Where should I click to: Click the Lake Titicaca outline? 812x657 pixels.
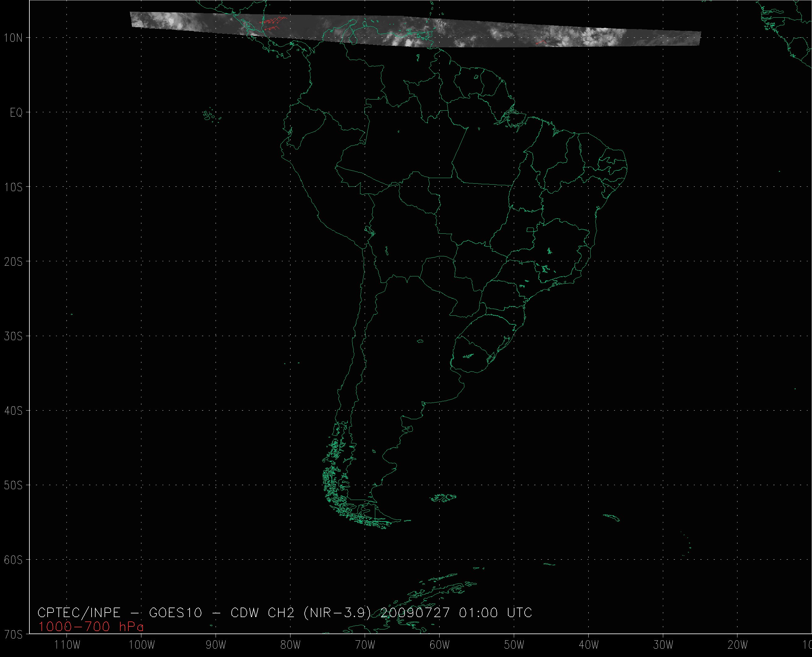[370, 231]
